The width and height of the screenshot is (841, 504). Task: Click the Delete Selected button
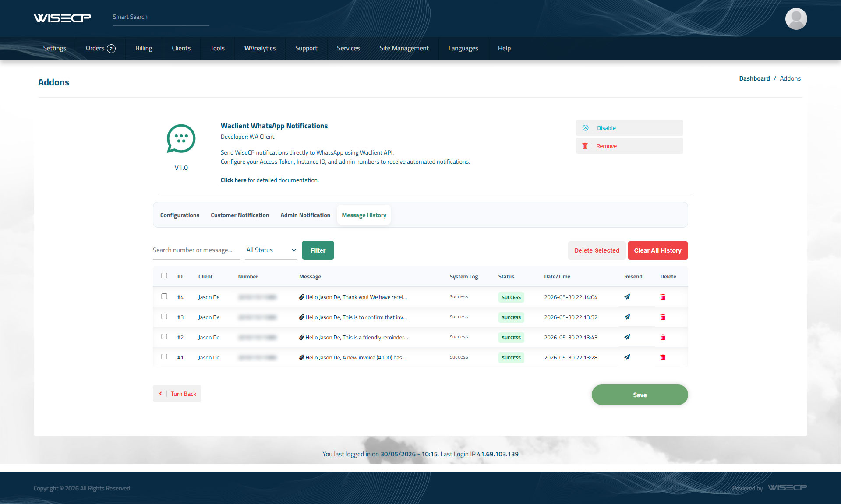597,250
